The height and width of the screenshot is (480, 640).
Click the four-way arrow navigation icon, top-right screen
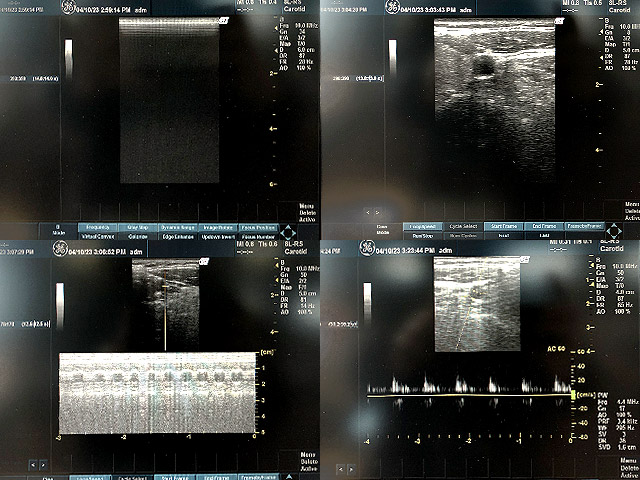point(613,231)
